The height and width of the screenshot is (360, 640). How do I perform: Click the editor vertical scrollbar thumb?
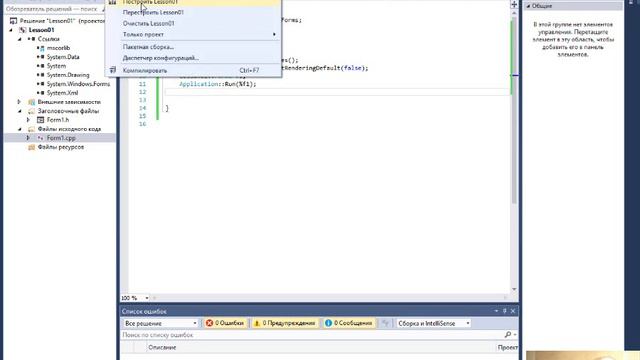point(514,110)
